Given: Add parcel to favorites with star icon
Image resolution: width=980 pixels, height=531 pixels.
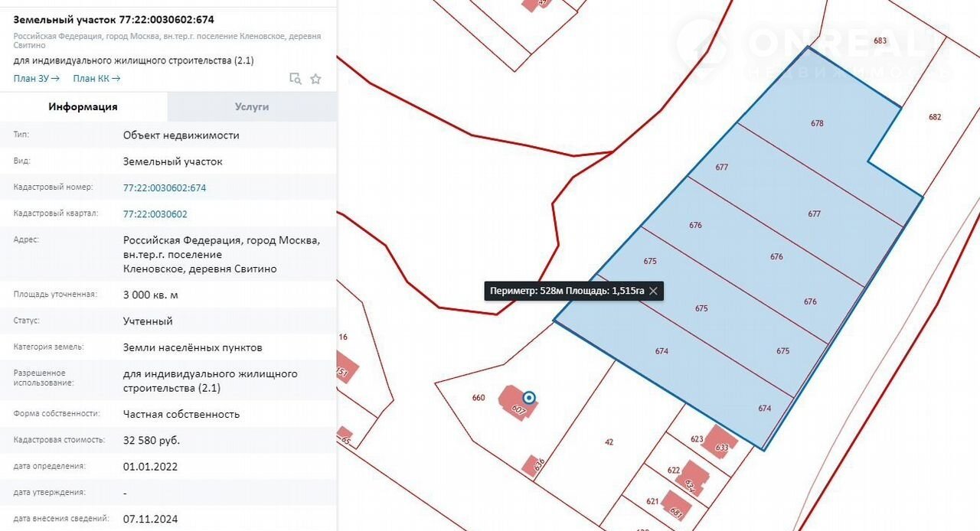Looking at the screenshot, I should pyautogui.click(x=315, y=79).
